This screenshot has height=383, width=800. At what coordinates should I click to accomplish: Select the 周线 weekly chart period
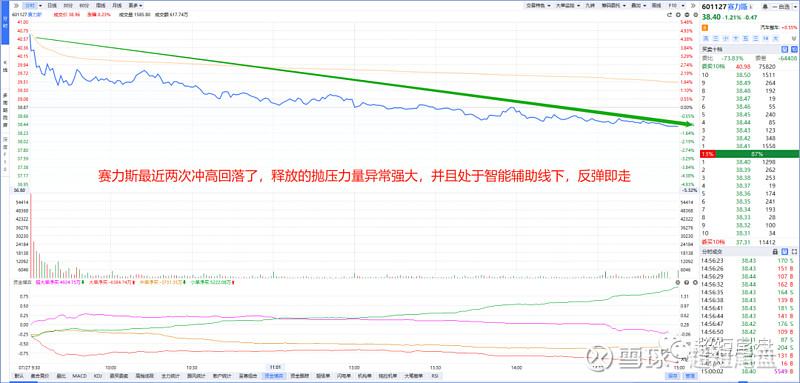[101, 6]
